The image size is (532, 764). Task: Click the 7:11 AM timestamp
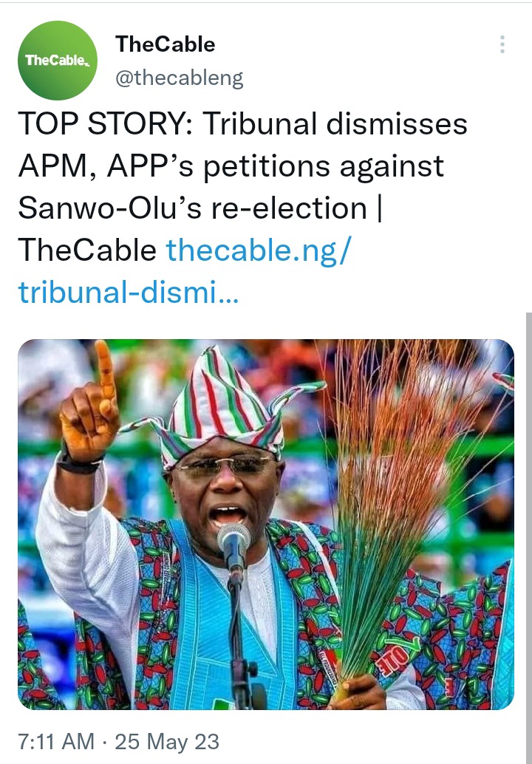(x=56, y=742)
